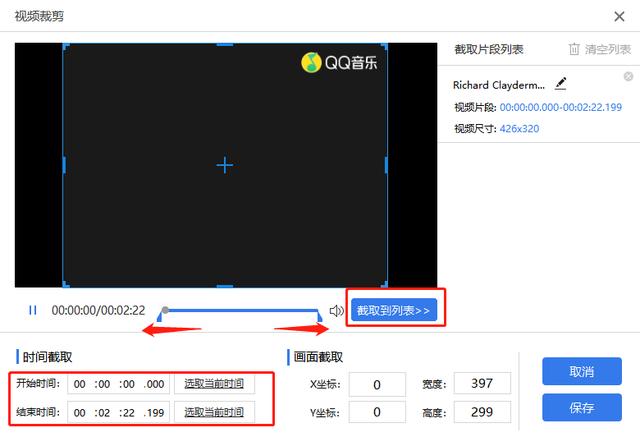This screenshot has height=437, width=640.
Task: Remove the Richard Clayderman clip from list
Action: (x=629, y=76)
